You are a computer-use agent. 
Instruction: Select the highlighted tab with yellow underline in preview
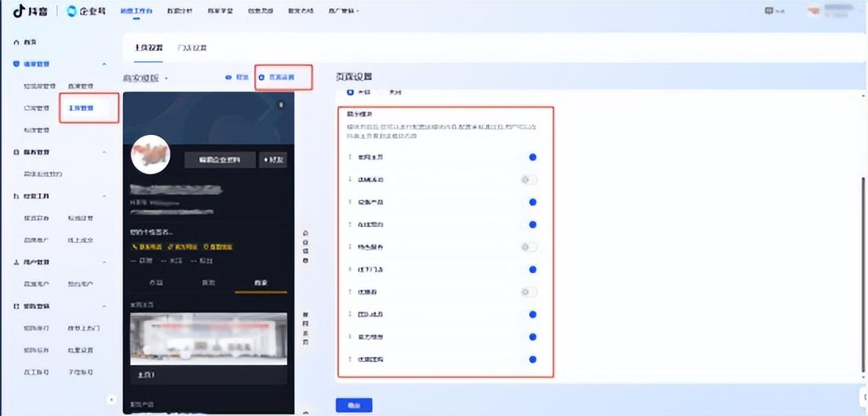[x=261, y=283]
